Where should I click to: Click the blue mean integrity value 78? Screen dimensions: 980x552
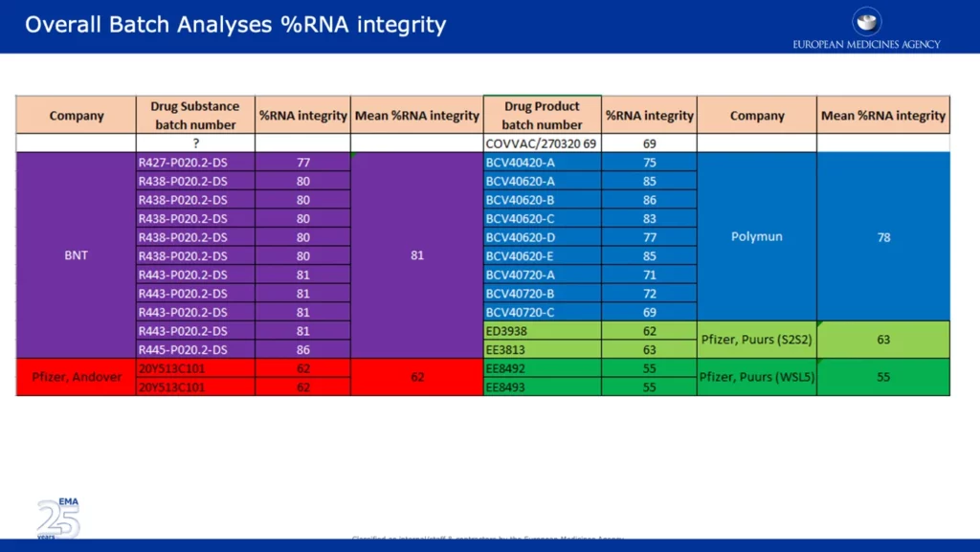point(882,236)
